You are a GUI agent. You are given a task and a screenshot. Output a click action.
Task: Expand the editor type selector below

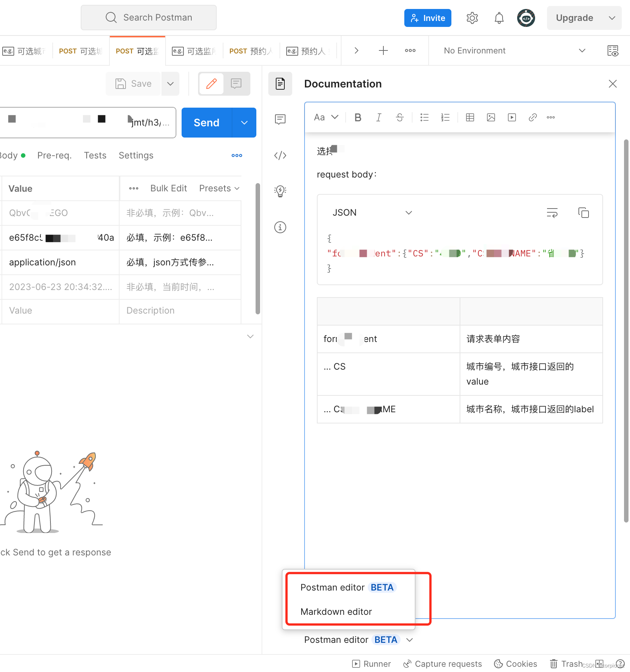(358, 640)
